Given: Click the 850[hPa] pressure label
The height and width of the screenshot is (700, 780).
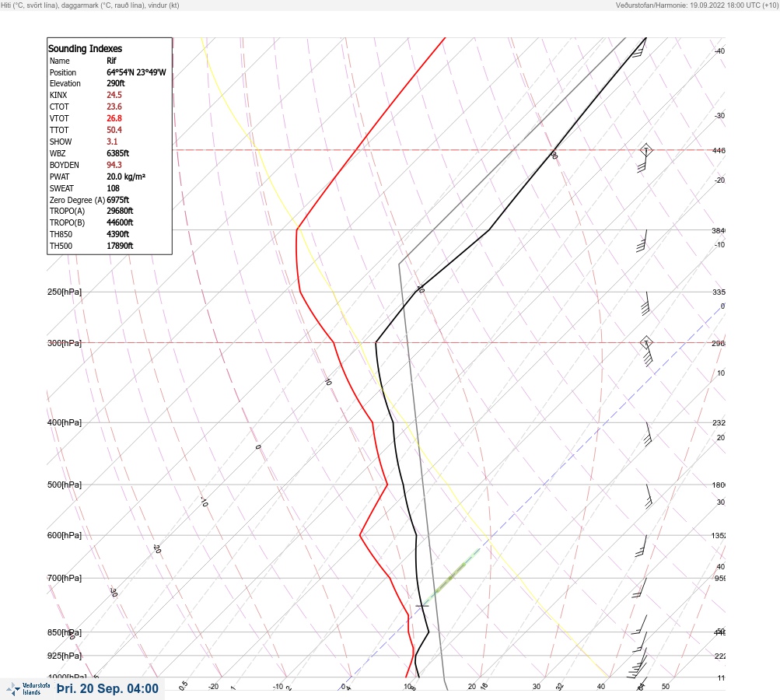Looking at the screenshot, I should pyautogui.click(x=65, y=633).
